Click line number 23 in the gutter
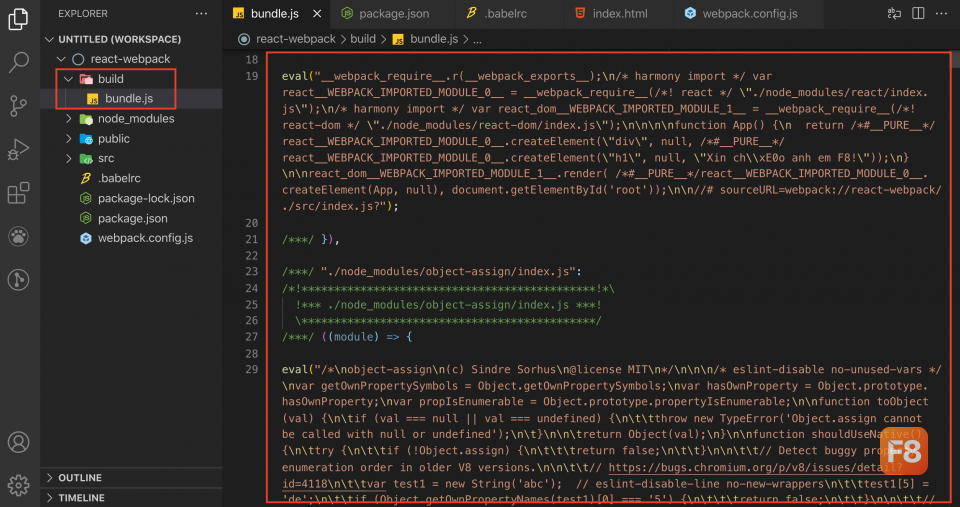The height and width of the screenshot is (507, 960). point(252,272)
